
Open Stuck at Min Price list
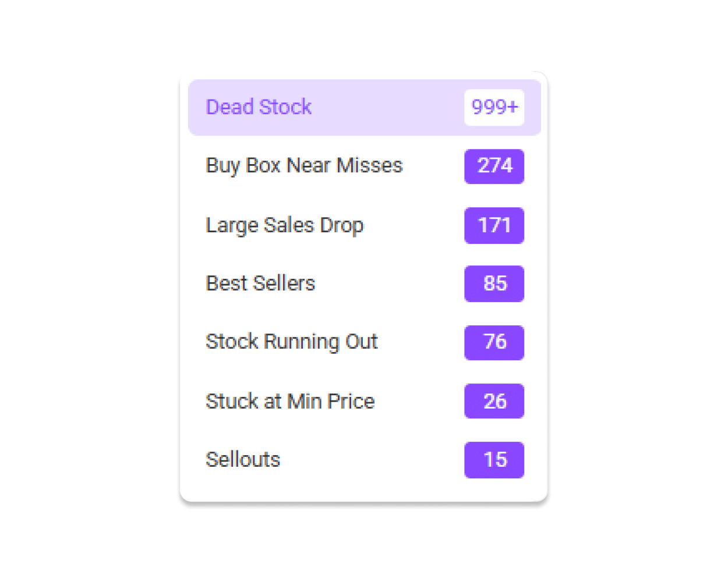[x=365, y=401]
